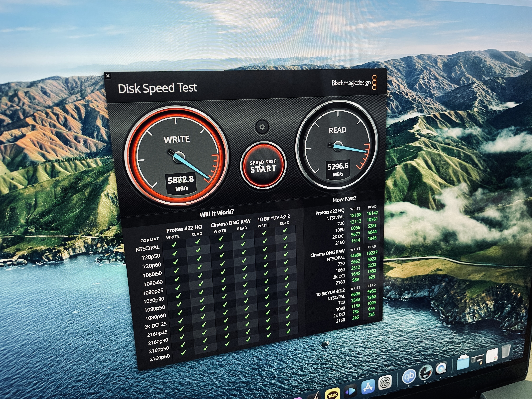Image resolution: width=532 pixels, height=399 pixels.
Task: Open the settings gear above Start button
Action: click(x=262, y=127)
